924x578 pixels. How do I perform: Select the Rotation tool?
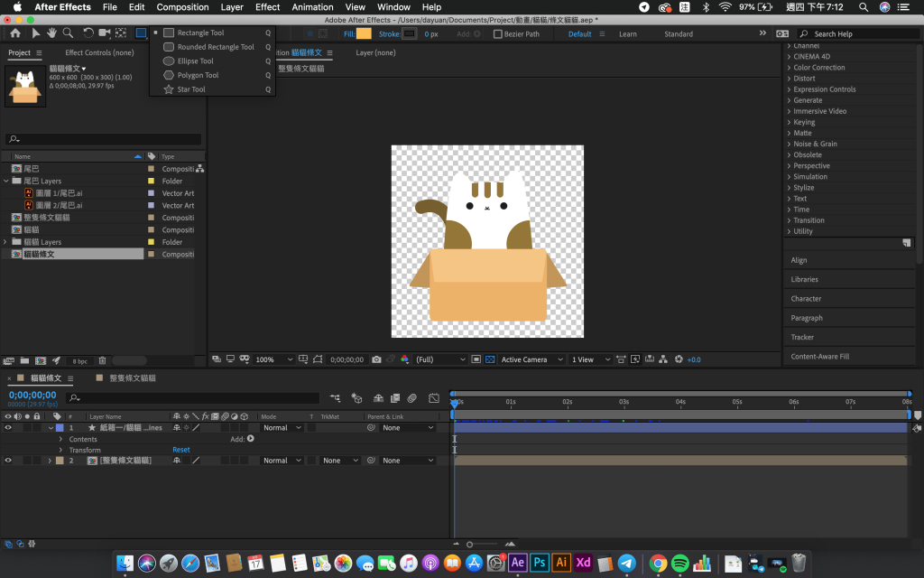tap(88, 33)
